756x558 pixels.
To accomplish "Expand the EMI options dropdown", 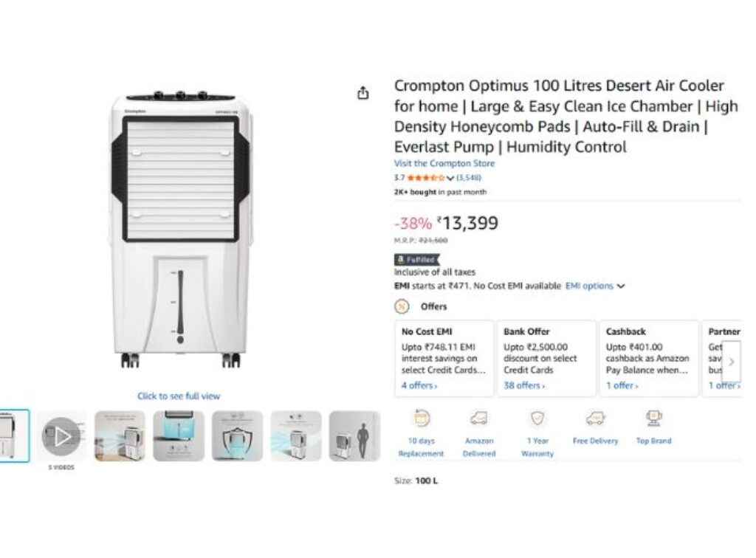I will click(x=595, y=286).
